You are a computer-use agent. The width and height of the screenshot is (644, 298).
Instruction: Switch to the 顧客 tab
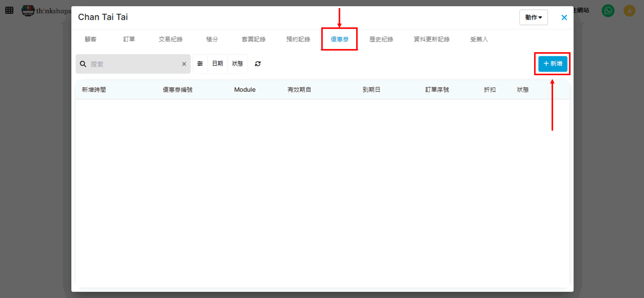90,39
